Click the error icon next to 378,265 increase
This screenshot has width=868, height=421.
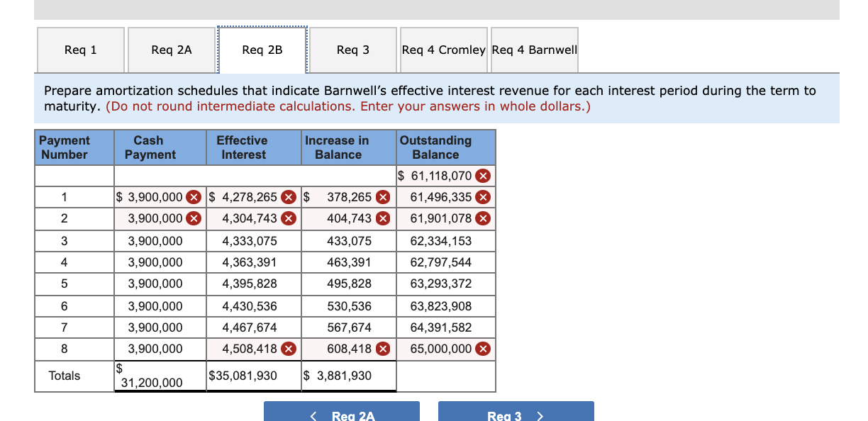(x=382, y=197)
